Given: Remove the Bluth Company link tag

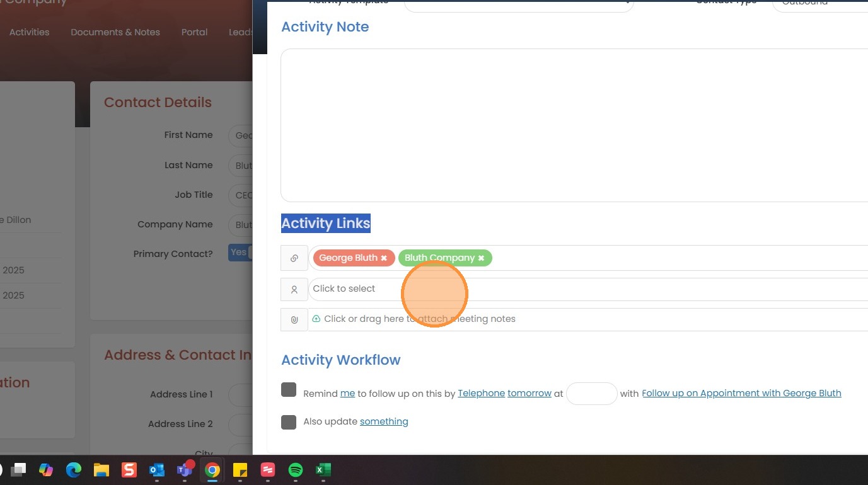Looking at the screenshot, I should (x=481, y=258).
